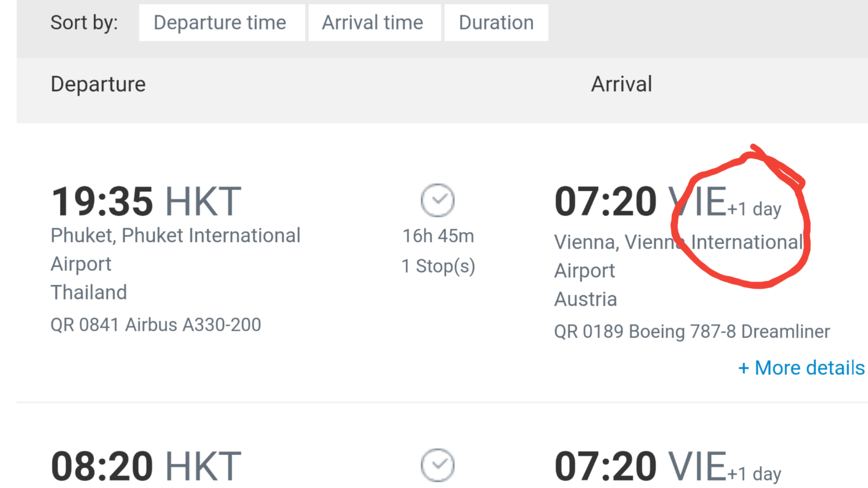Sort flights by Duration
868x488 pixels.
click(496, 23)
